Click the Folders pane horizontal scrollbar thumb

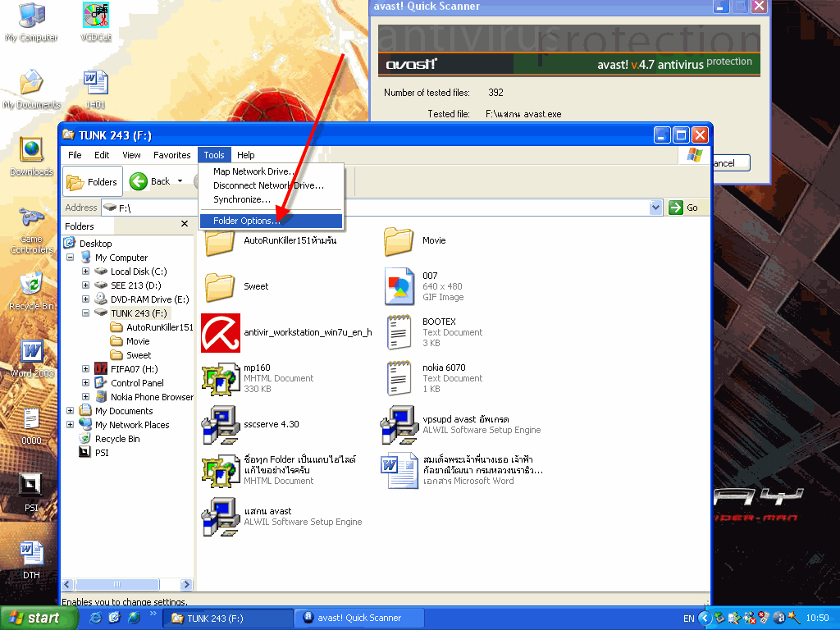117,584
